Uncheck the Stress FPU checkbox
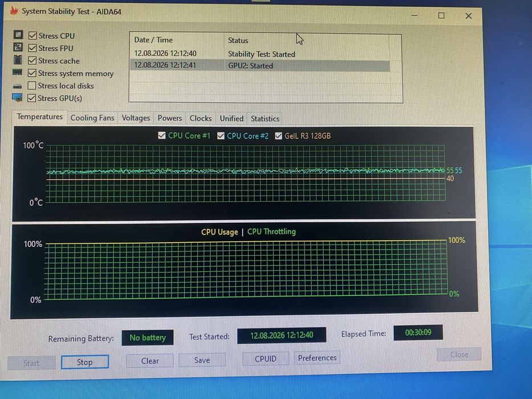This screenshot has height=399, width=532. coord(33,48)
